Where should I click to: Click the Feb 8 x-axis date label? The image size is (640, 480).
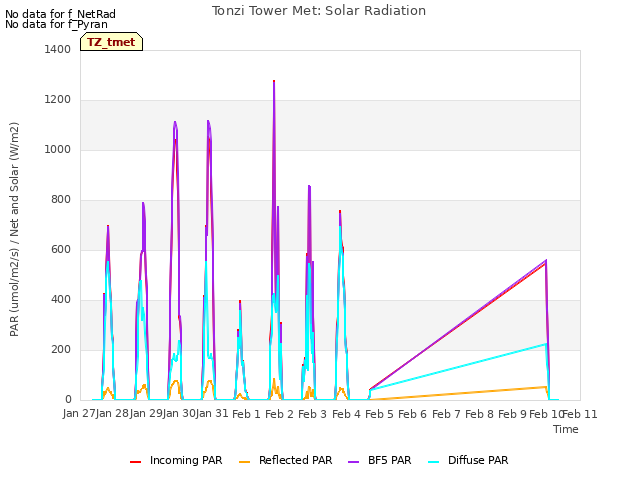coord(480,414)
